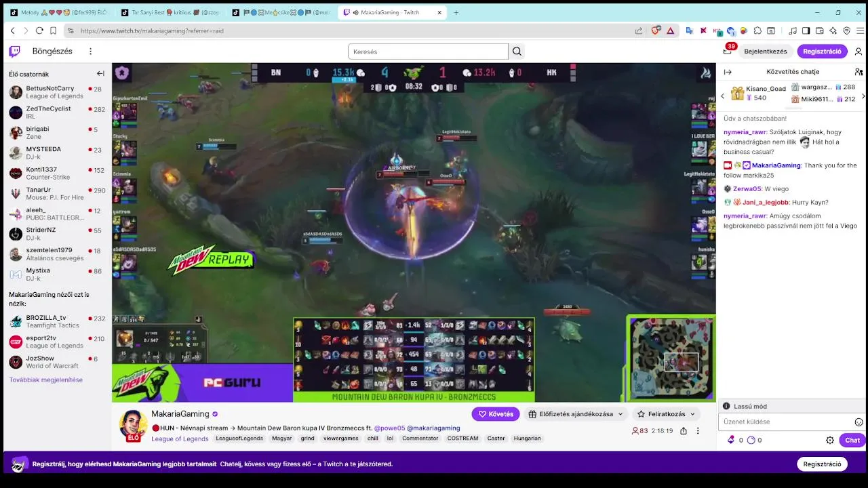Open esport2tv recommended channel
868x488 pixels.
pos(58,342)
